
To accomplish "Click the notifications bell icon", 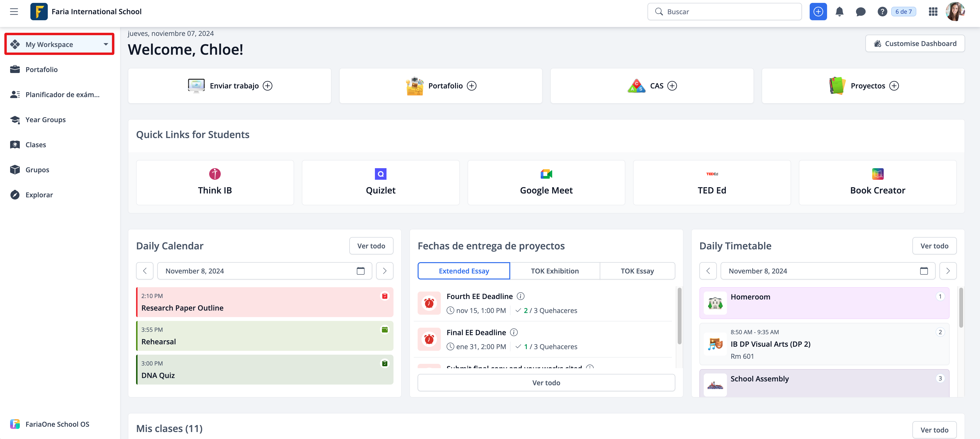I will [x=839, y=12].
